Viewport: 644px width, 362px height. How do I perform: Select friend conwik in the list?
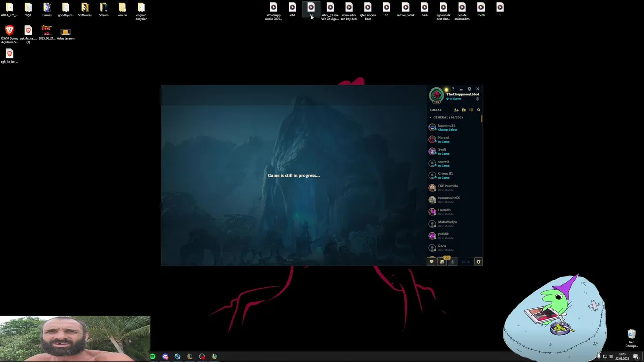454,163
